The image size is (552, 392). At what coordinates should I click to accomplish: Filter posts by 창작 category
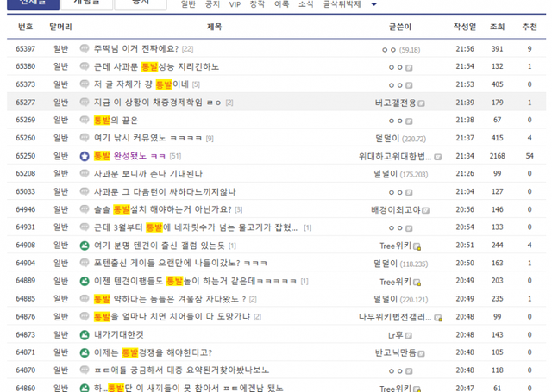tap(257, 4)
